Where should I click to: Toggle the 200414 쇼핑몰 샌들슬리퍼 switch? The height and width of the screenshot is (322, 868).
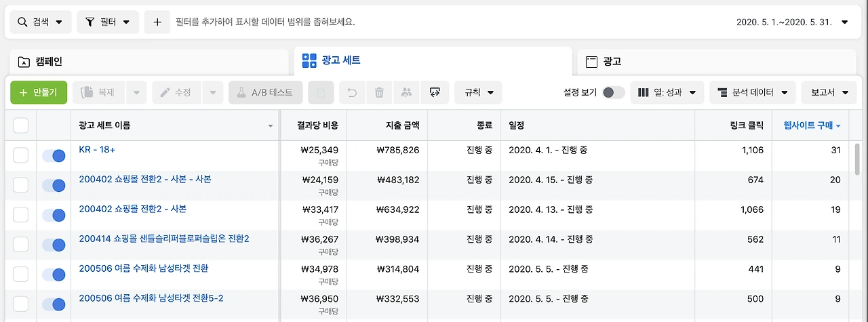[x=54, y=245]
